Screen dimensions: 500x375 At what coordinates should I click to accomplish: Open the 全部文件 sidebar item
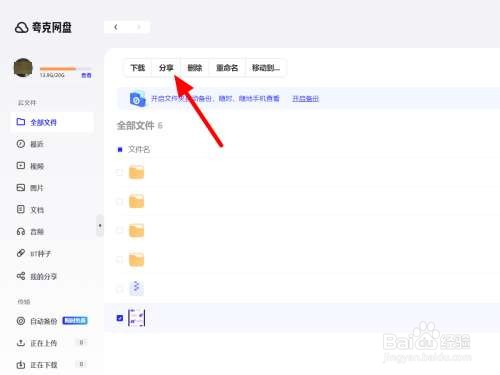52,122
